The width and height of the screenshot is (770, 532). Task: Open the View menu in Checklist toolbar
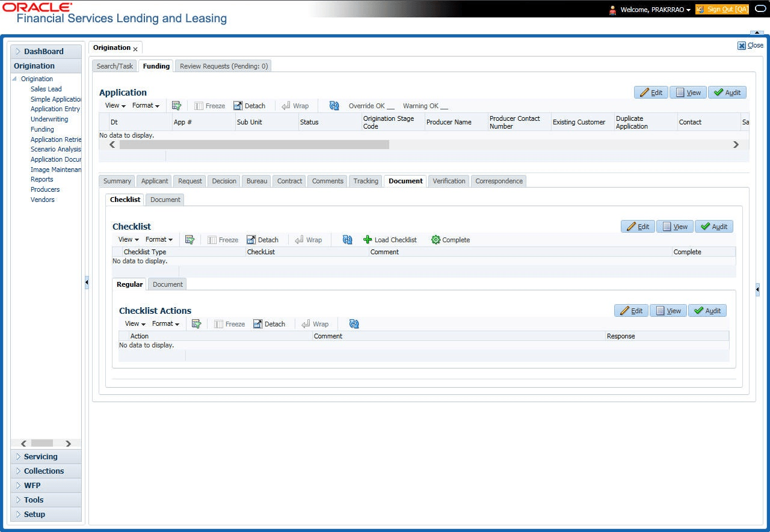coord(129,240)
